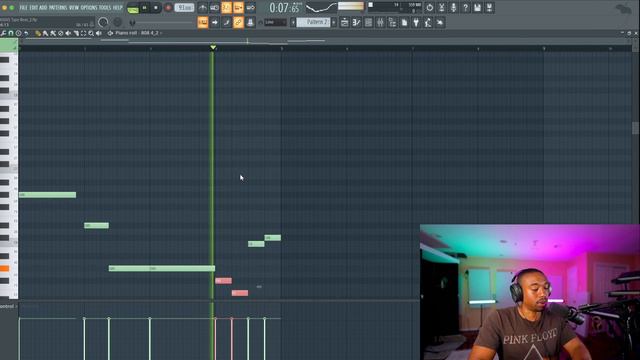Click the red record button
This screenshot has width=640, height=360.
coord(168,8)
